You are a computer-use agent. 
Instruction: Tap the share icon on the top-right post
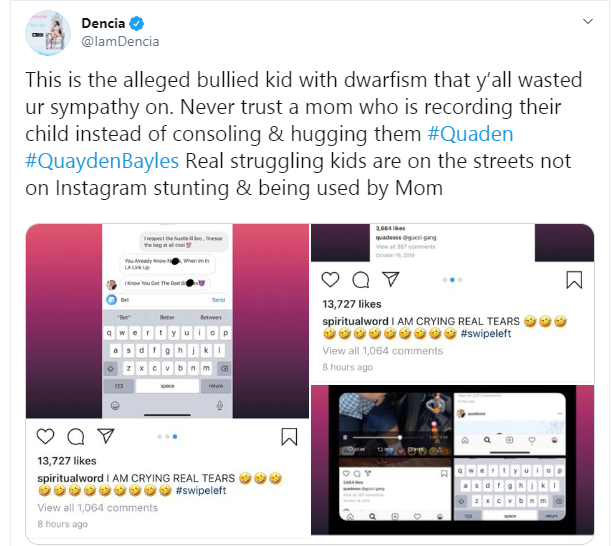coord(392,279)
